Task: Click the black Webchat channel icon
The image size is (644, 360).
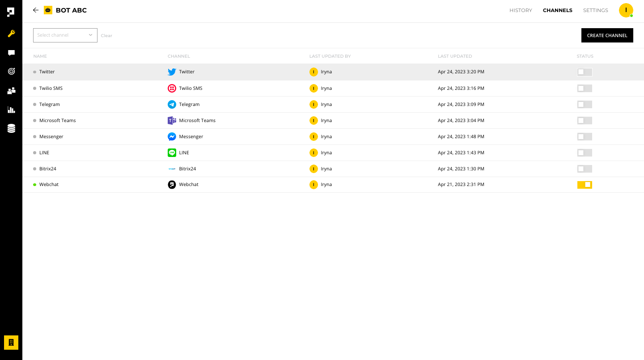Action: click(172, 184)
